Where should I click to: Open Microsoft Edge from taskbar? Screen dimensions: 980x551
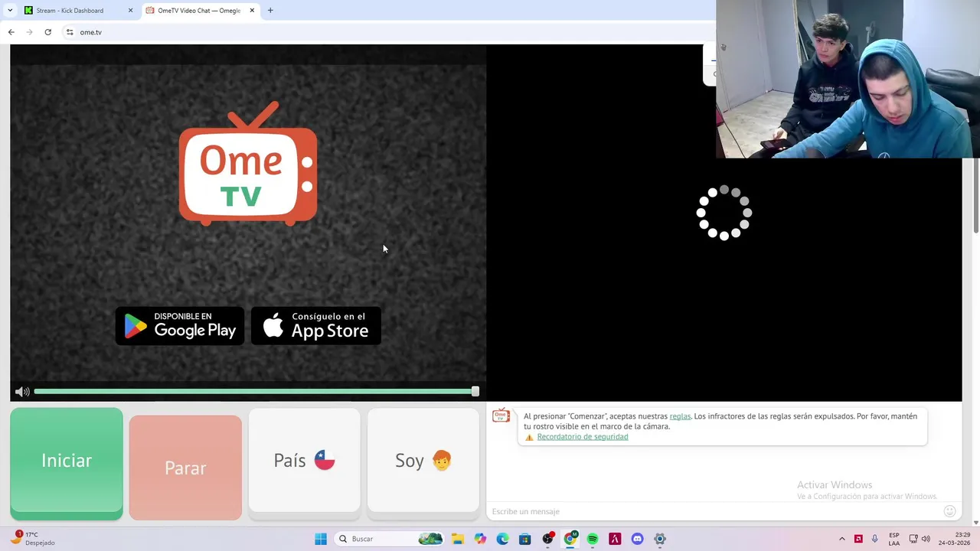502,539
